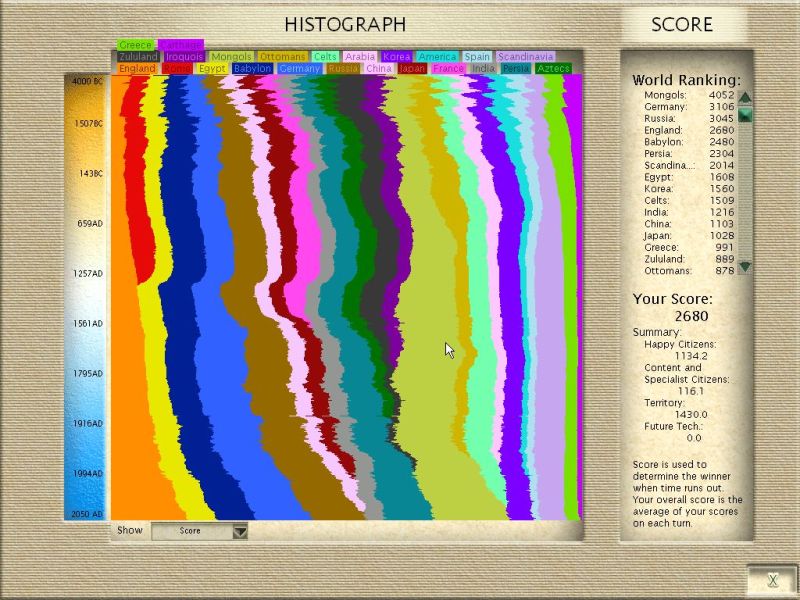This screenshot has width=800, height=600.
Task: Select the Carthage legend label
Action: coord(181,45)
